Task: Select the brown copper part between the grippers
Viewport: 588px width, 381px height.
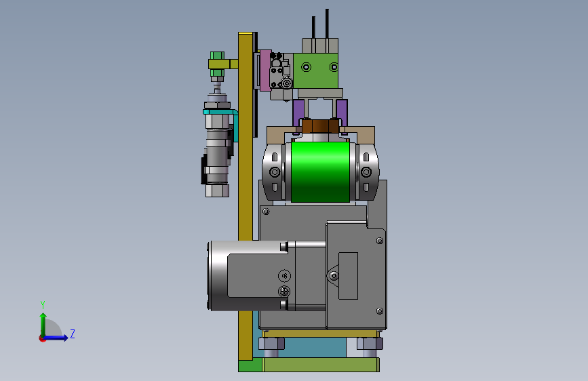Action: pyautogui.click(x=321, y=126)
